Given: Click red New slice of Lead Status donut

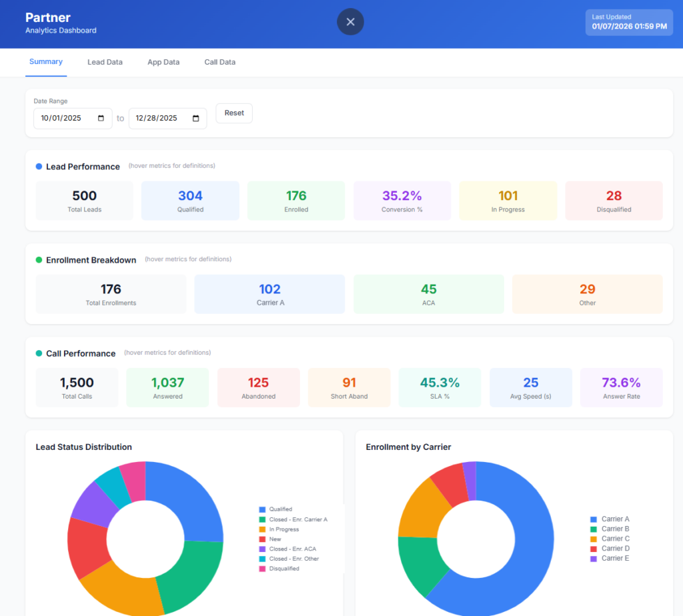Looking at the screenshot, I should pyautogui.click(x=87, y=547).
